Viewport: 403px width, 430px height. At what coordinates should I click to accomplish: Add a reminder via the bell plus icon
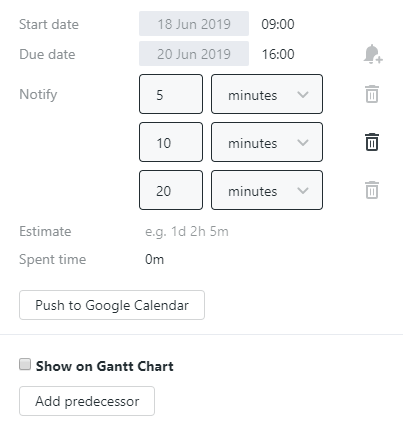[x=373, y=54]
